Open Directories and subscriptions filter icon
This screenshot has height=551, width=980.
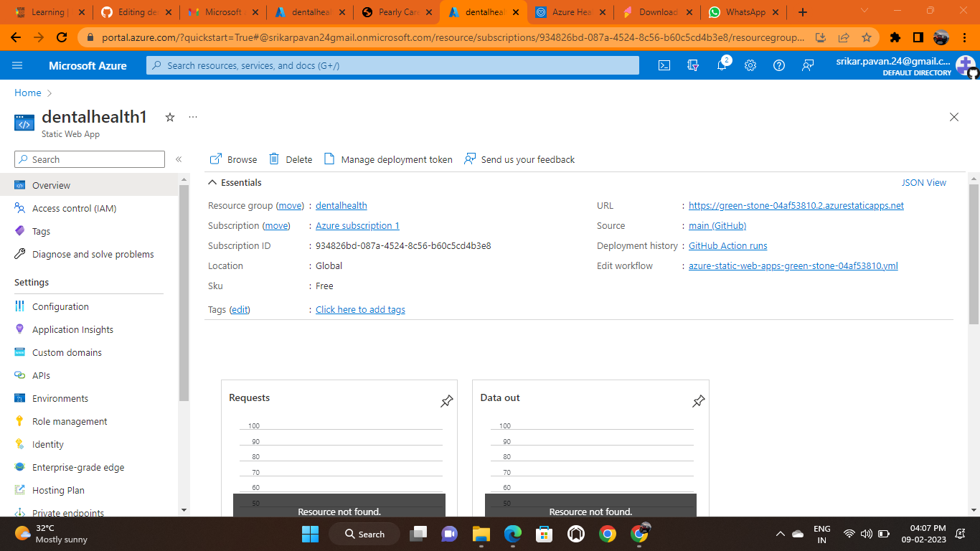[x=693, y=65]
